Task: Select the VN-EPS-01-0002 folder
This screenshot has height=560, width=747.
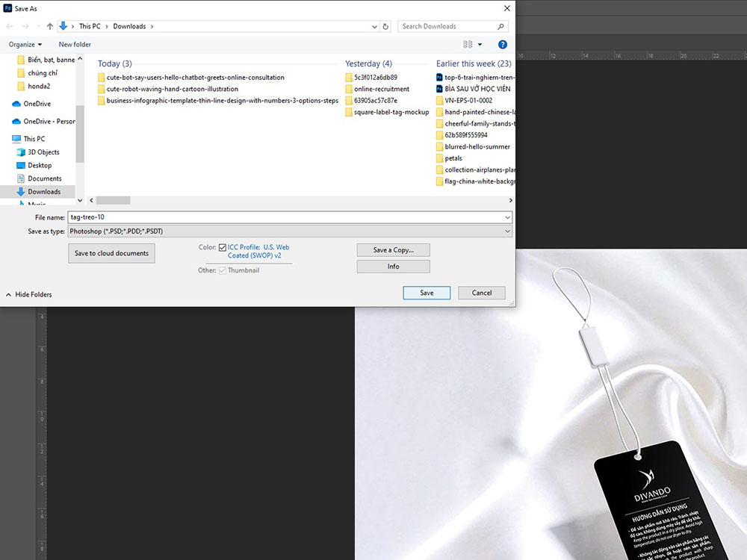Action: click(465, 101)
